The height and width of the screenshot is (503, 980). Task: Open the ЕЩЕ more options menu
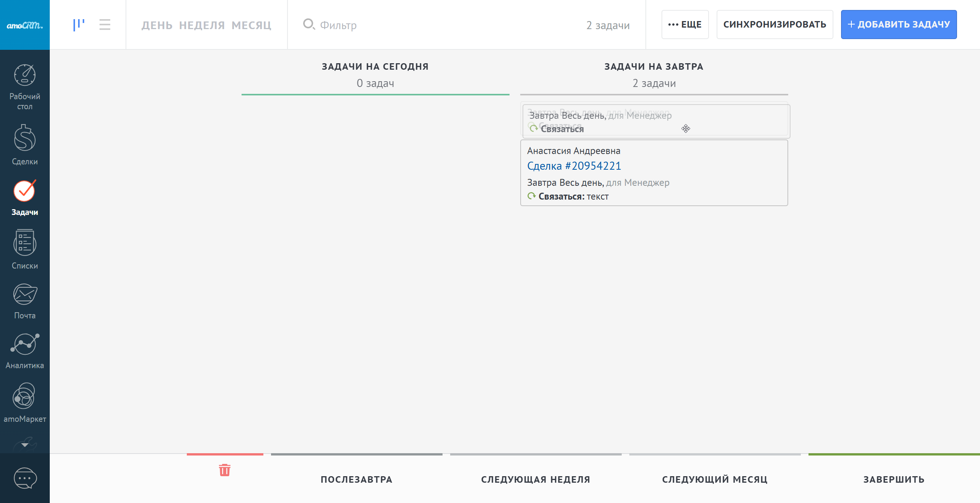tap(685, 25)
